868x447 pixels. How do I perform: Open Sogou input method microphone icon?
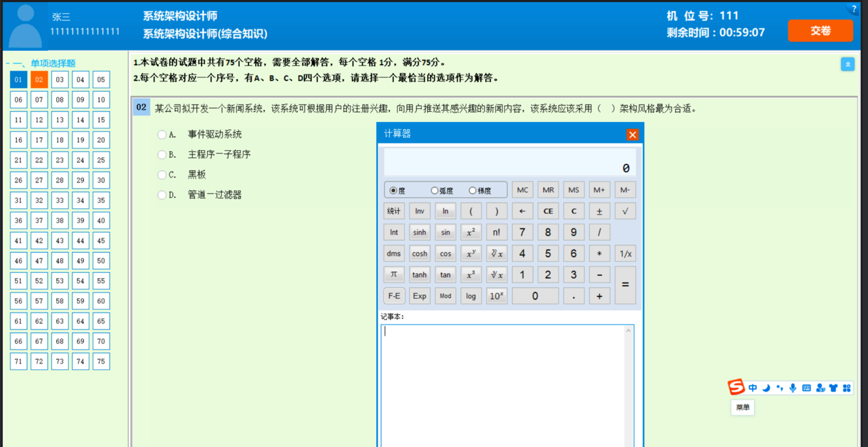[x=793, y=388]
